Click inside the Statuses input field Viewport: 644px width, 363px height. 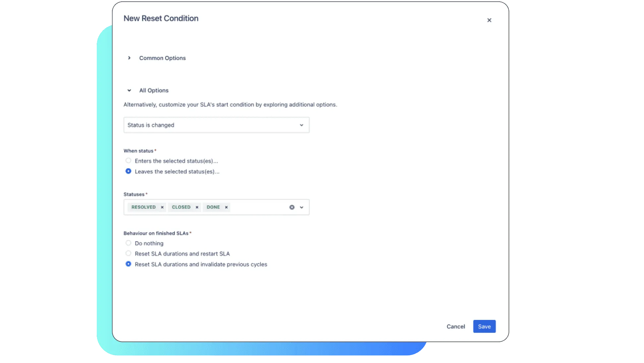click(258, 207)
